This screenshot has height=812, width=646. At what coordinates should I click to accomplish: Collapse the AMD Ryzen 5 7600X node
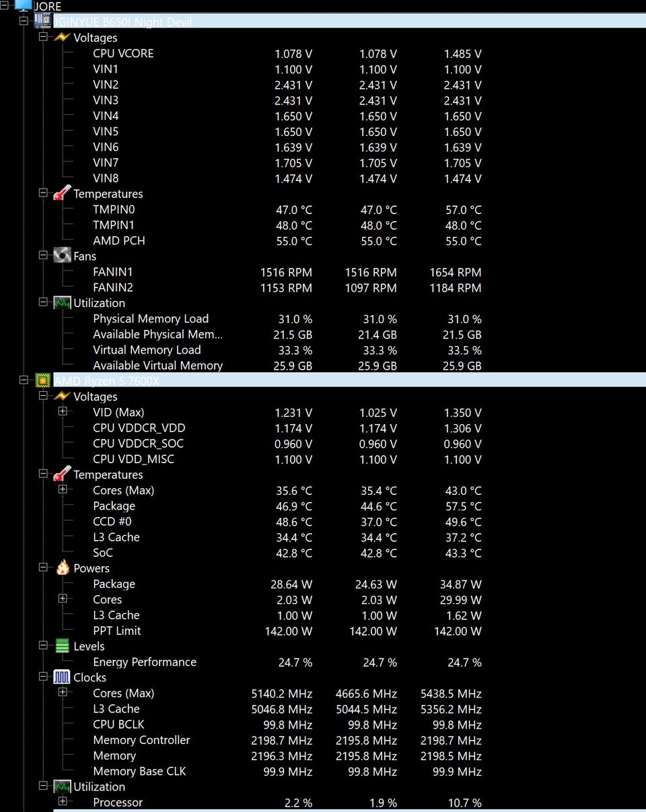(24, 380)
